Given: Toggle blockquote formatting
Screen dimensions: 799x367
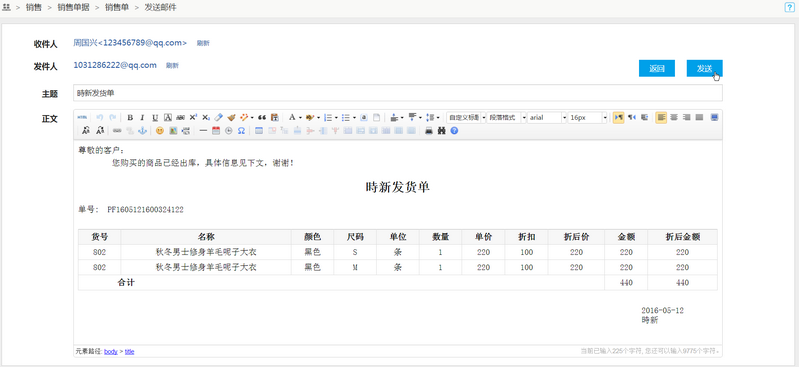Looking at the screenshot, I should coord(261,117).
